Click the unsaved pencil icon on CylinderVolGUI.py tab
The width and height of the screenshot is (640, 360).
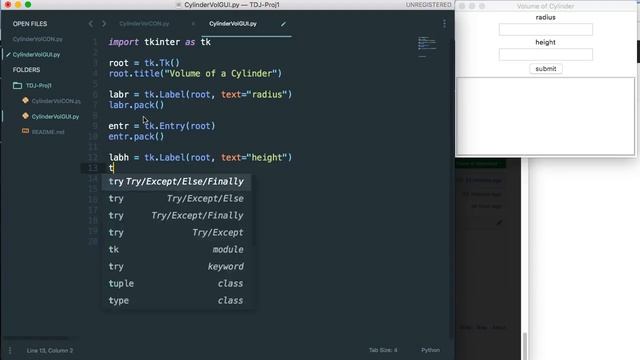tap(283, 24)
